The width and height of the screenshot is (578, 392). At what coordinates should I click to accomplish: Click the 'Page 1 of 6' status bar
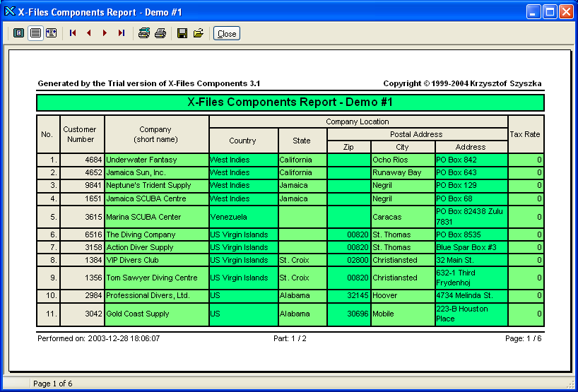[52, 384]
